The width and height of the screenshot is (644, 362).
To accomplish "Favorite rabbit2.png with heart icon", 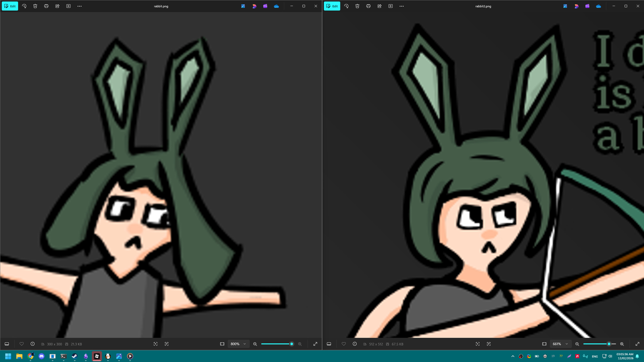I will [343, 344].
